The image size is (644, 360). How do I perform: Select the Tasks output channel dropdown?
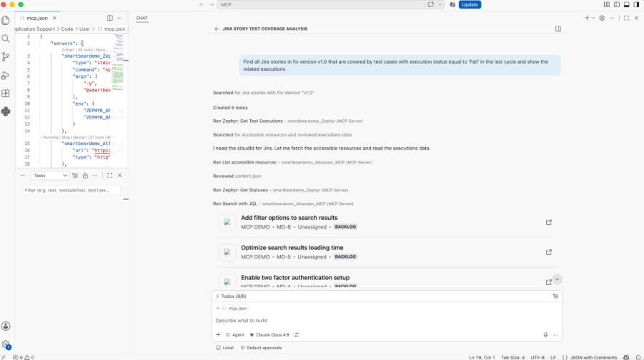pos(49,176)
